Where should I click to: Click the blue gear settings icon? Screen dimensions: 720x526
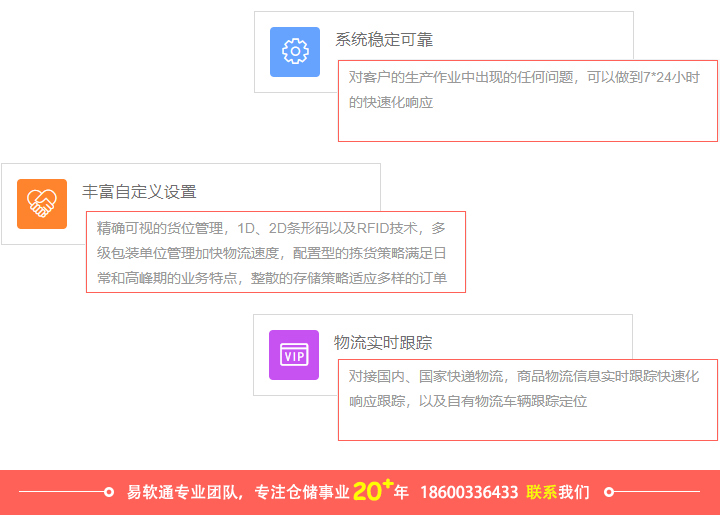pyautogui.click(x=295, y=52)
